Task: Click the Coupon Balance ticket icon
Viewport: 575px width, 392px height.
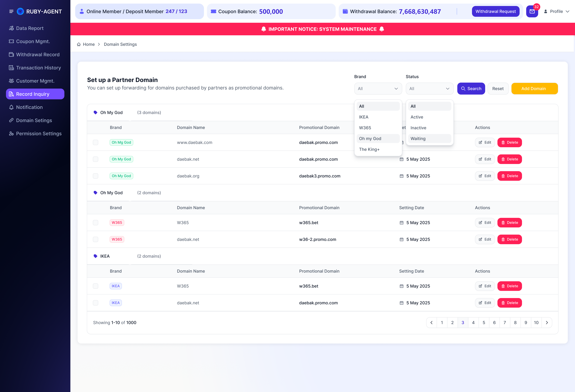Action: [x=214, y=11]
